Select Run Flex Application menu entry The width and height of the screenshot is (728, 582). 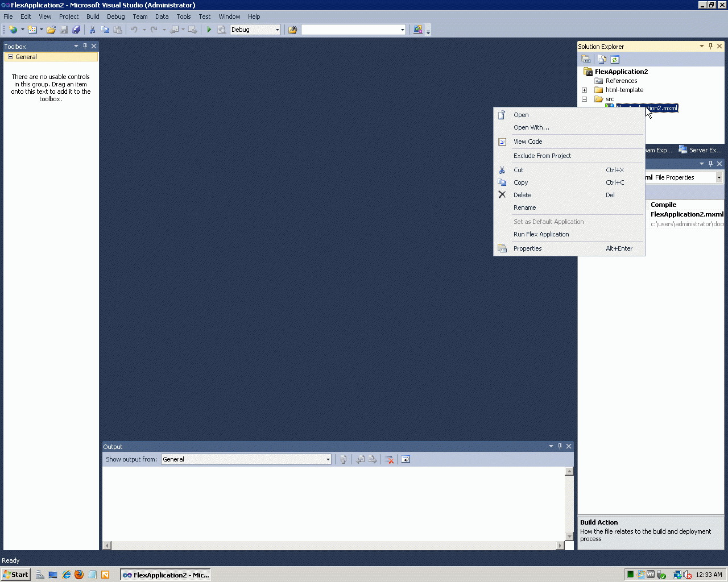[569, 234]
